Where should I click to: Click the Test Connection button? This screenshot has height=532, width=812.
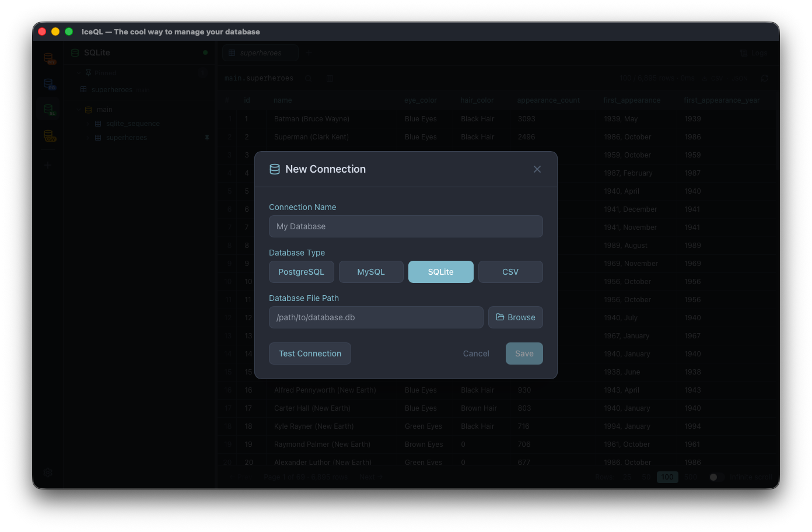click(x=310, y=353)
